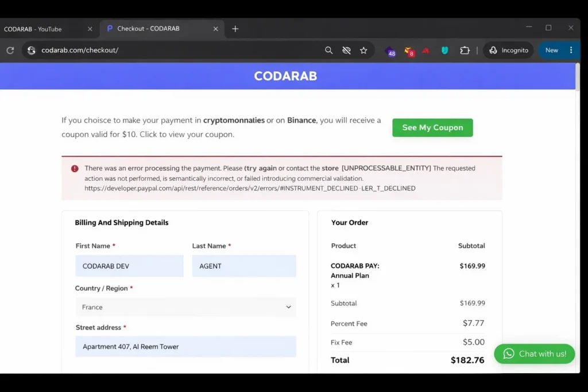This screenshot has height=392, width=588.
Task: Click the error alert icon in the payment warning
Action: [x=74, y=168]
